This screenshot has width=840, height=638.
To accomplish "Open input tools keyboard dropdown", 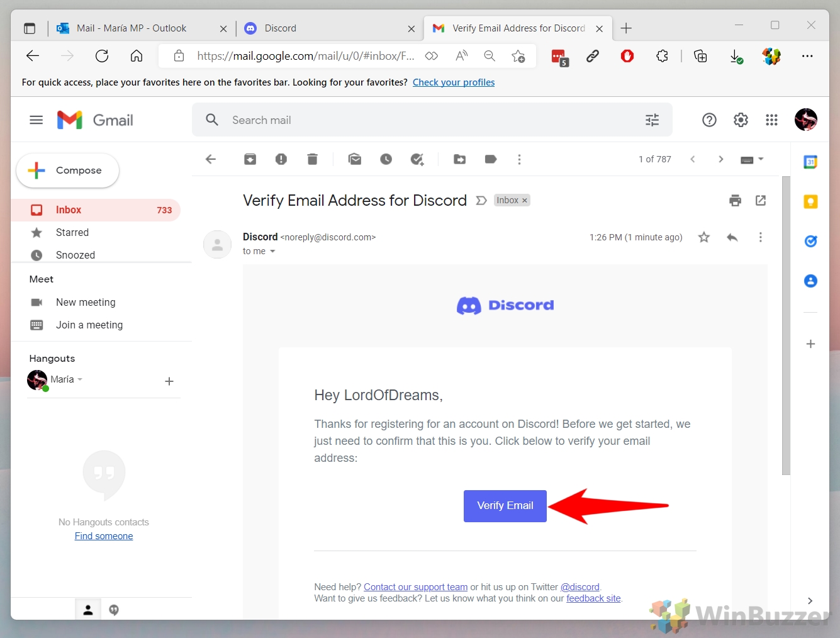I will pos(752,159).
